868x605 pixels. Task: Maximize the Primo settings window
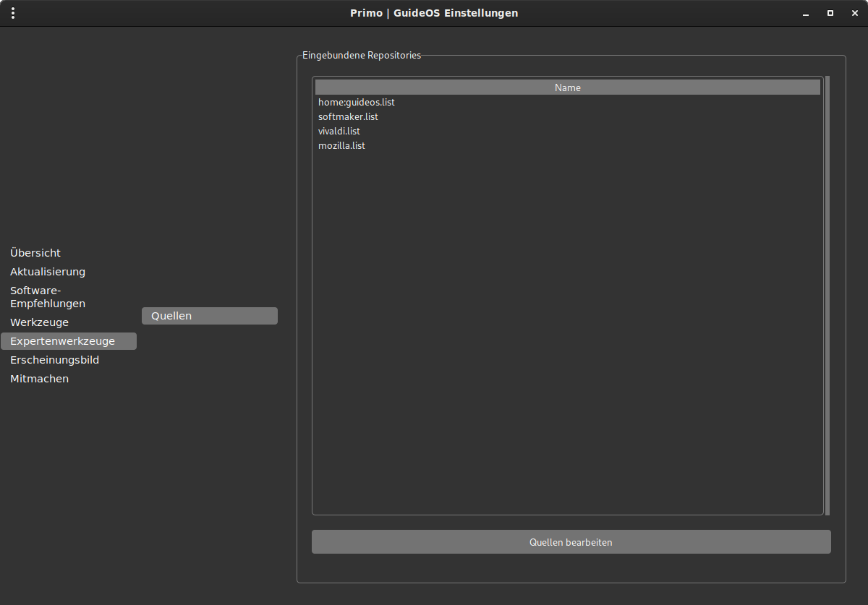click(830, 13)
